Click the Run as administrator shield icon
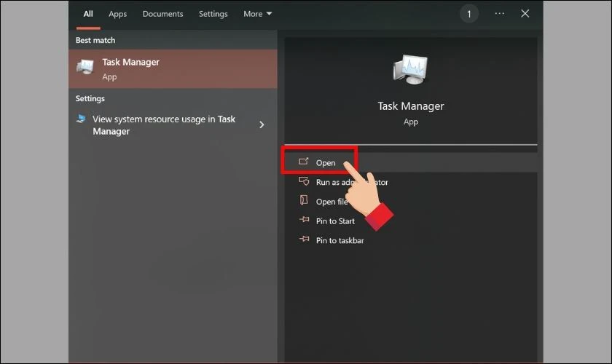612x364 pixels. [x=304, y=181]
